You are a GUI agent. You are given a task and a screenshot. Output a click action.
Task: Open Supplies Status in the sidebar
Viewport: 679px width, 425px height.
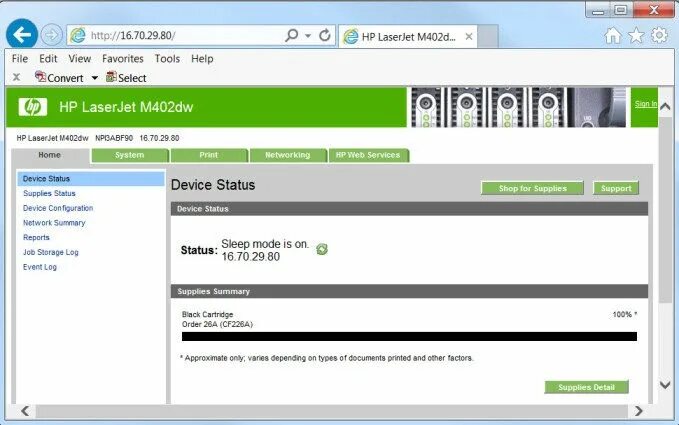click(x=49, y=193)
